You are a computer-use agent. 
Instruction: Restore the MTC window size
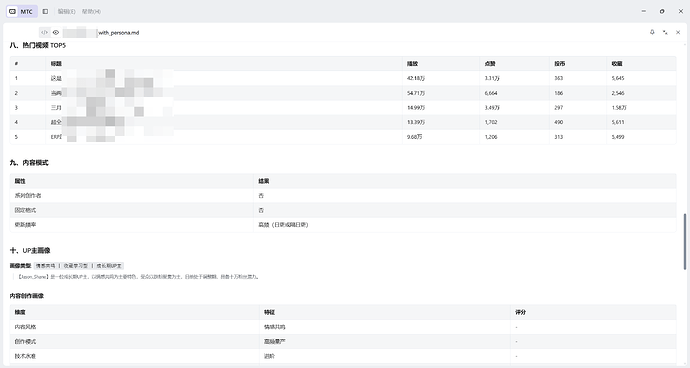click(662, 11)
